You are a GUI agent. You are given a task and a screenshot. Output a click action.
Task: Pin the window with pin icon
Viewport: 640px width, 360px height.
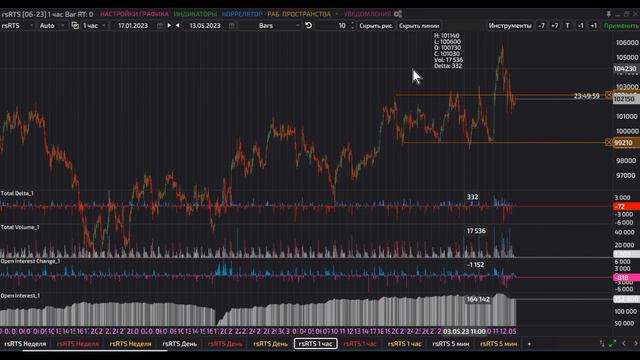(608, 14)
